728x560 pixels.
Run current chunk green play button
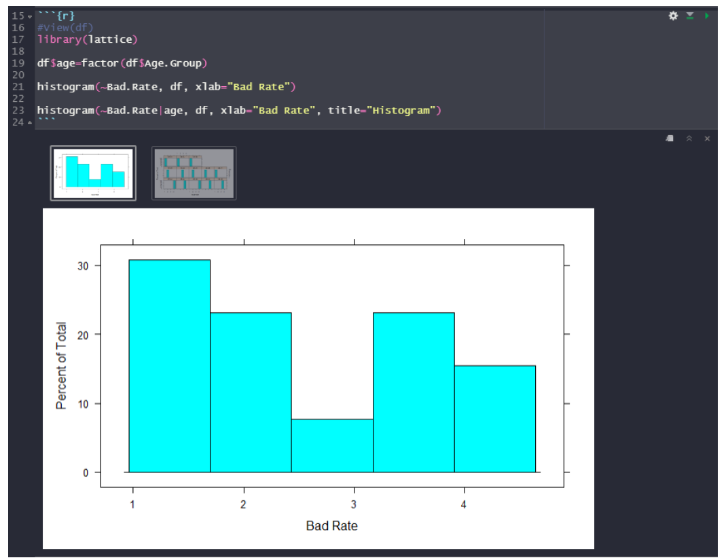point(707,16)
